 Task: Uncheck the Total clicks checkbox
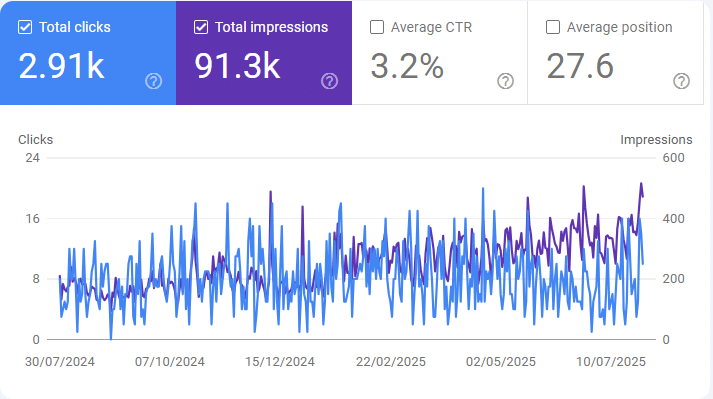point(25,27)
